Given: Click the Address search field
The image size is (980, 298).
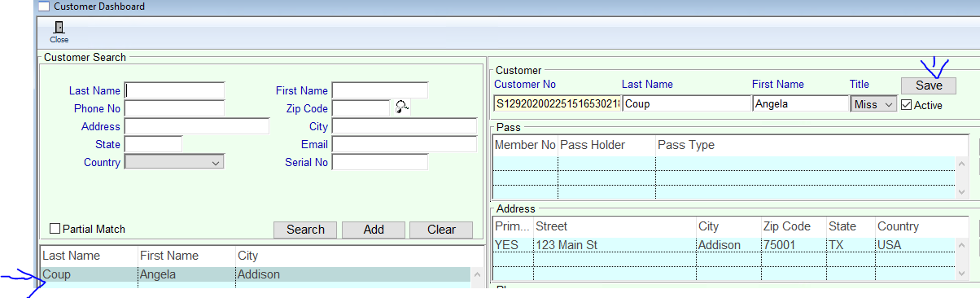Looking at the screenshot, I should 196,126.
